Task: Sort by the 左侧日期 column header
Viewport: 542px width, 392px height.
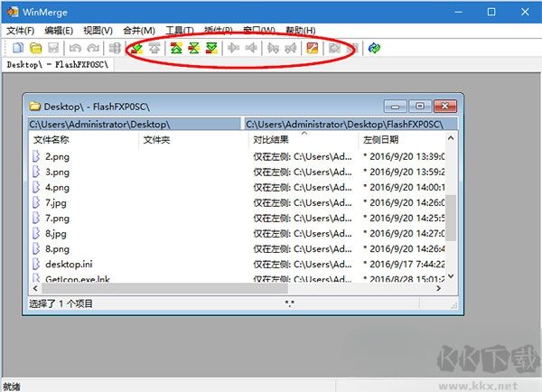Action: click(402, 140)
